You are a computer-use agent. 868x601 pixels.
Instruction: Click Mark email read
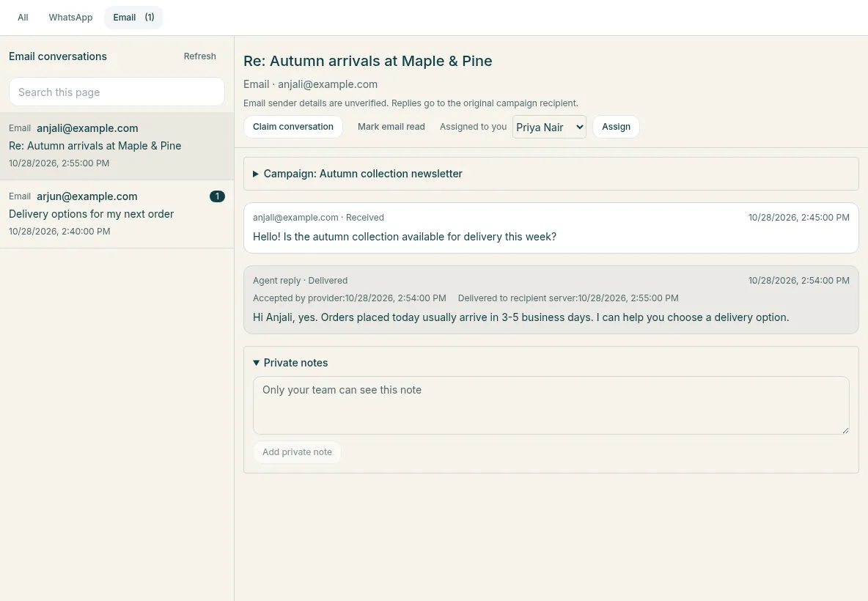[391, 127]
